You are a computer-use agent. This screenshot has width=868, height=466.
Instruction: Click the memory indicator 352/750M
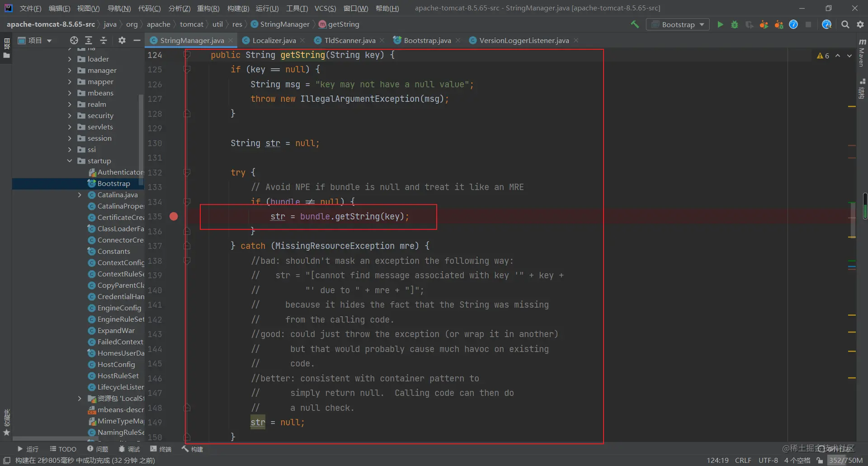click(845, 460)
